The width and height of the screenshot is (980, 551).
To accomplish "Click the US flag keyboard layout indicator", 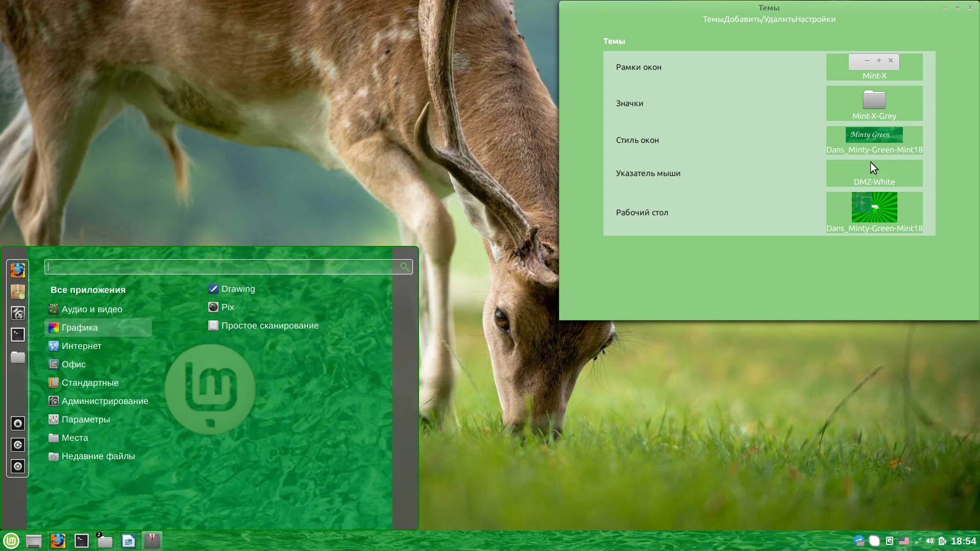I will point(904,541).
